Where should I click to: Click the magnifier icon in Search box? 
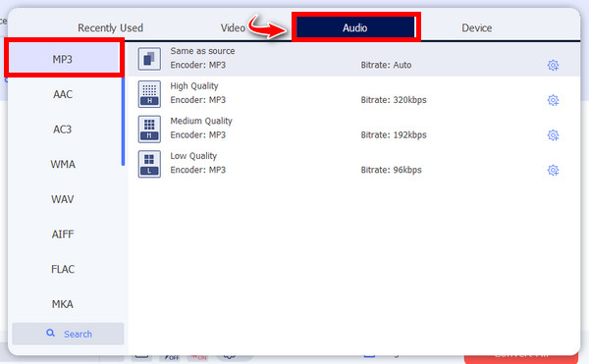tap(50, 333)
